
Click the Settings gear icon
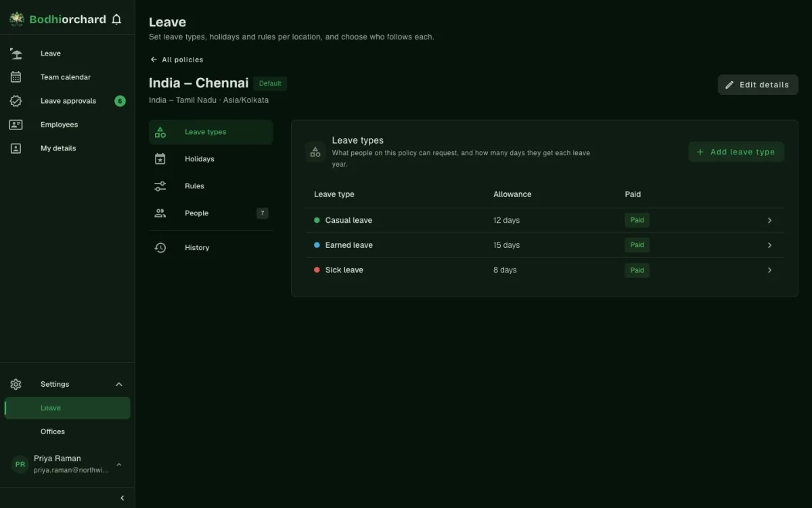[16, 384]
